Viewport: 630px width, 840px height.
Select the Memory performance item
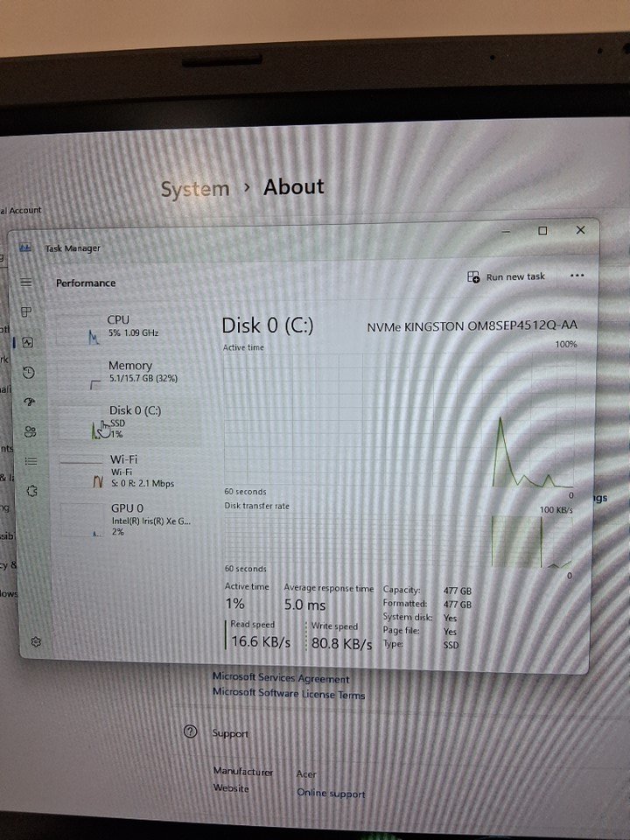(x=129, y=371)
